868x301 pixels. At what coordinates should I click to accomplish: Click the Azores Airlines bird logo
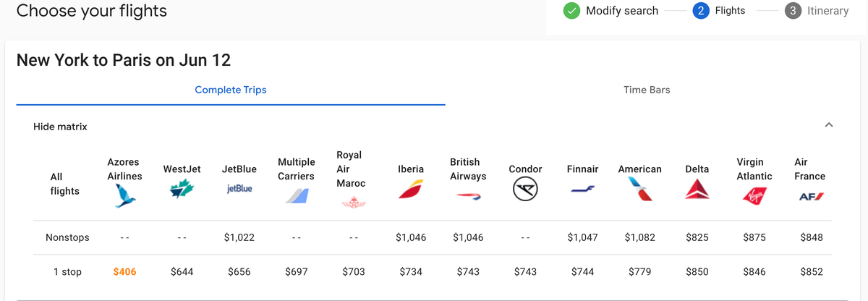pos(124,196)
